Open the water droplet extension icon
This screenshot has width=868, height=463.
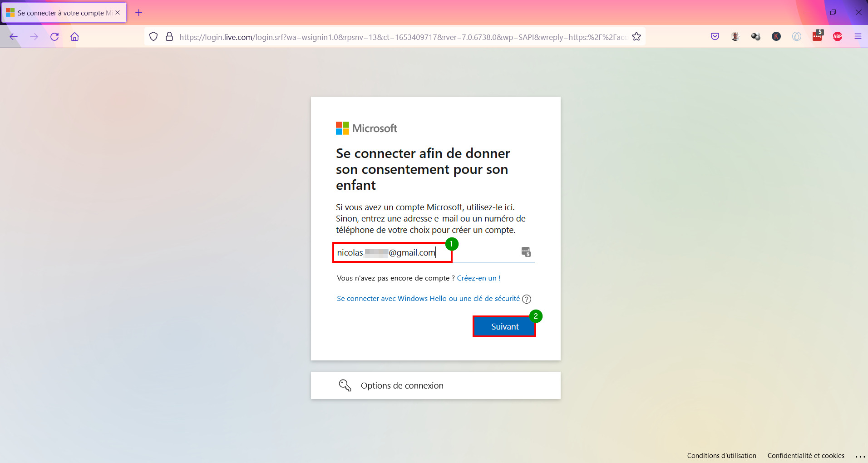coord(797,37)
